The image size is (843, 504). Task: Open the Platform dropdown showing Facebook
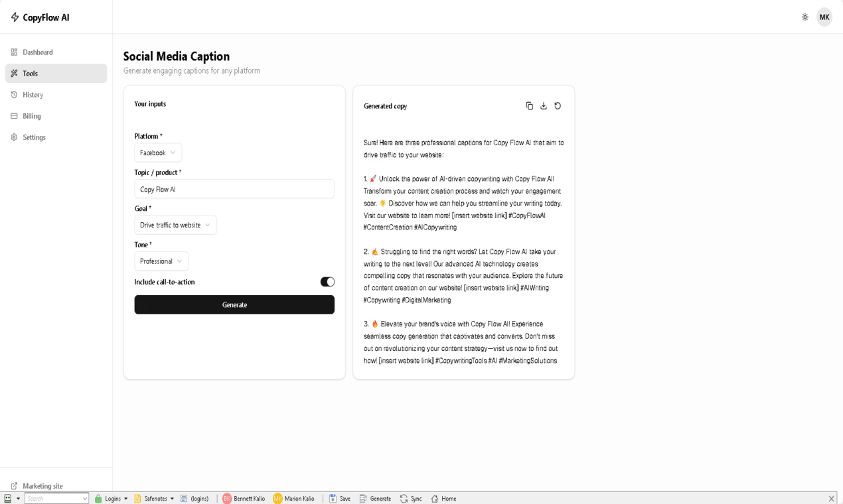(158, 153)
